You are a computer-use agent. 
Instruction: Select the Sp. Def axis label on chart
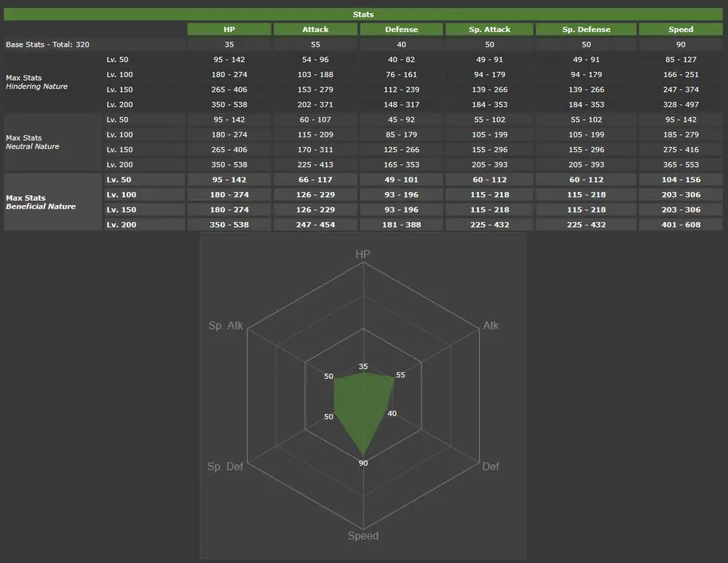225,466
